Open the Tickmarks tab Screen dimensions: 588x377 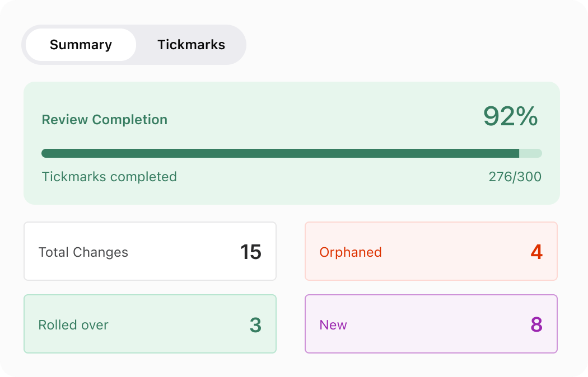click(191, 45)
